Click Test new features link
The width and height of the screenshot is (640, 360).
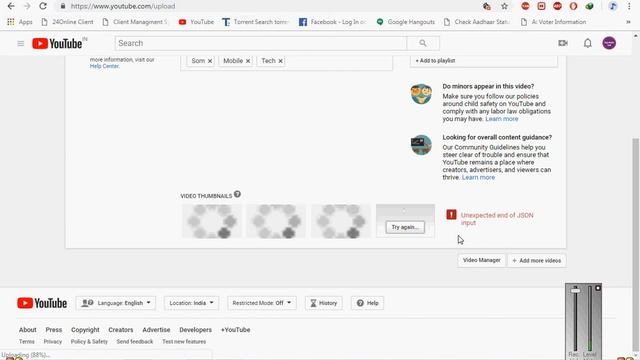click(184, 342)
